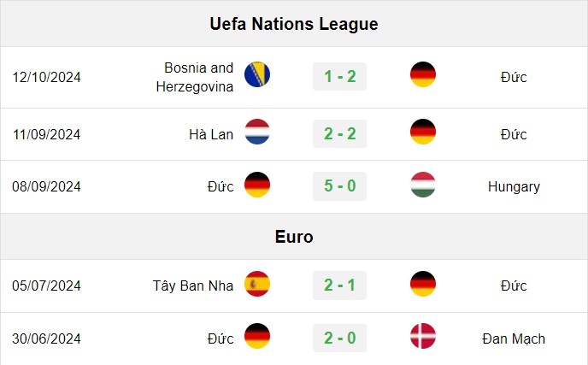The image size is (588, 365).
Task: Click Germany flag in the 11/09/2024 match
Action: click(x=423, y=132)
